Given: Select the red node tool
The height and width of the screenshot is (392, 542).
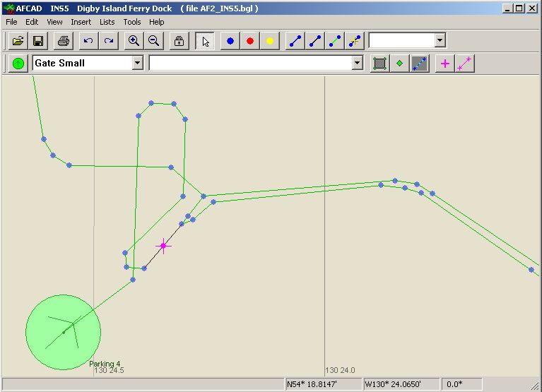Looking at the screenshot, I should coord(249,41).
